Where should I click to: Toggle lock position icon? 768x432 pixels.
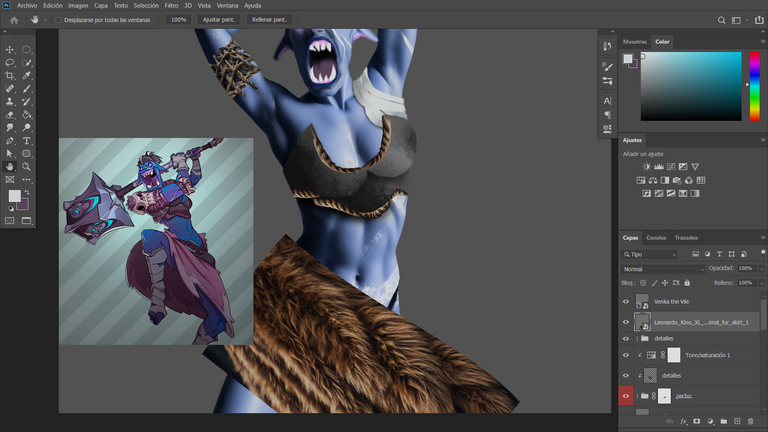[x=665, y=283]
